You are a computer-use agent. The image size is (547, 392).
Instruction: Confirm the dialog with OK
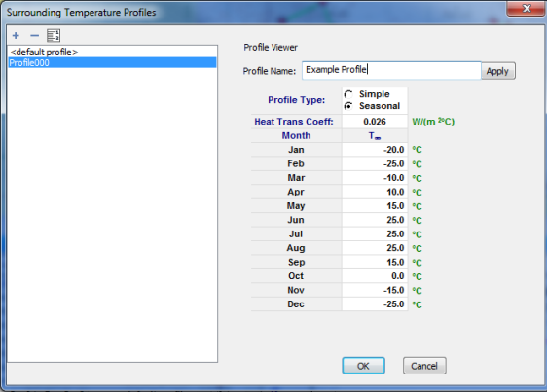[363, 366]
